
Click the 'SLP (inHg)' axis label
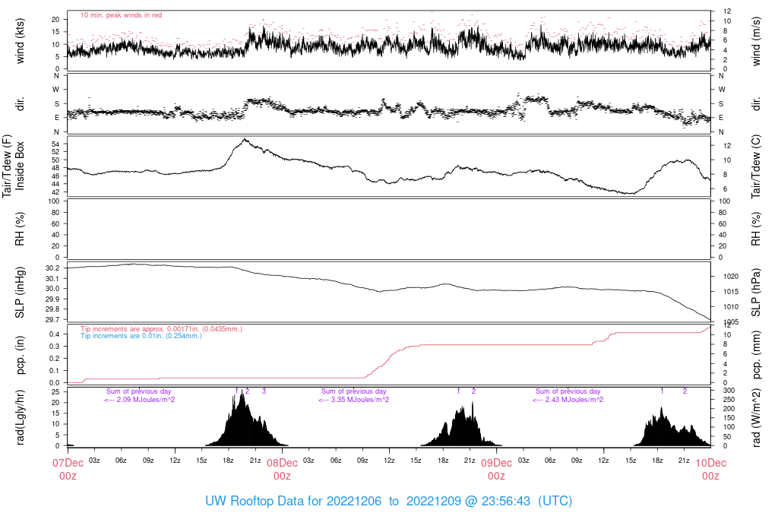(21, 293)
